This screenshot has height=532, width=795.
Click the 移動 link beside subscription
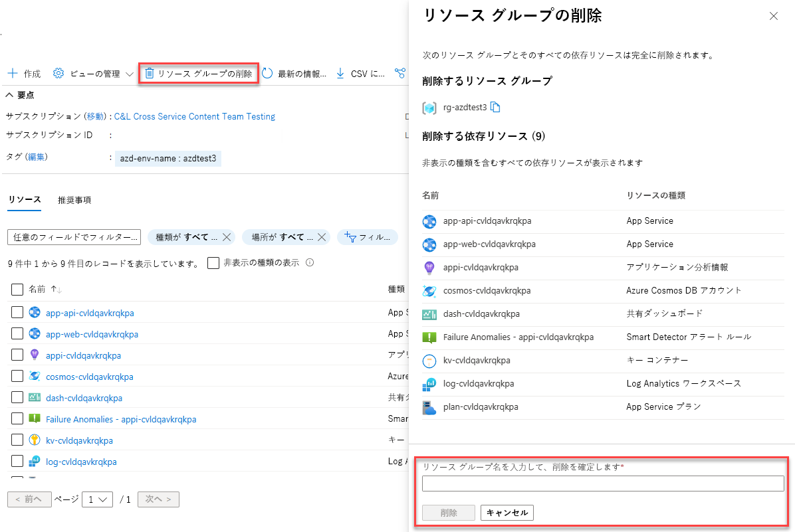pos(95,116)
